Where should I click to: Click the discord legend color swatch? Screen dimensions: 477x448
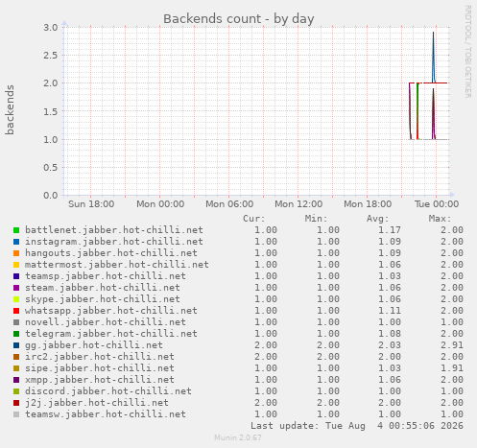click(16, 391)
